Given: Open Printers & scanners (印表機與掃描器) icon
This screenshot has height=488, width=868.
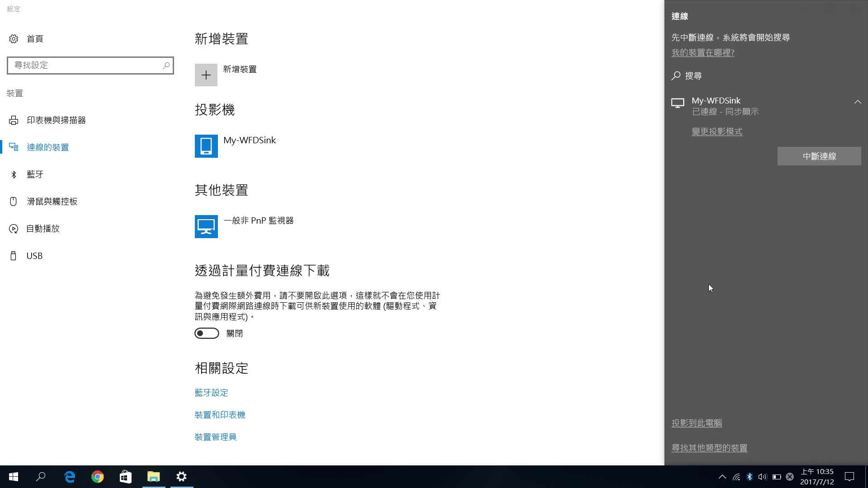Looking at the screenshot, I should pyautogui.click(x=14, y=120).
